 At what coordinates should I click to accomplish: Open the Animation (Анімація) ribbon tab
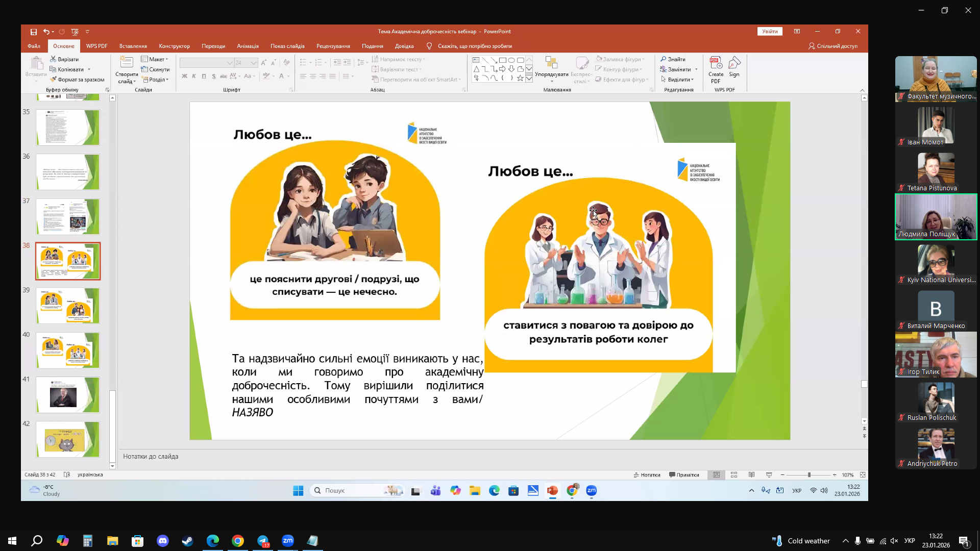[248, 46]
